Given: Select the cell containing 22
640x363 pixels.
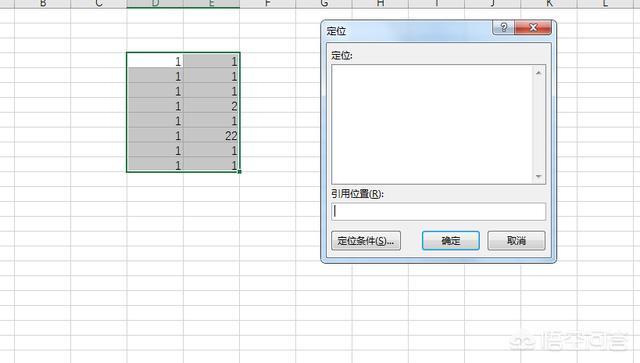Looking at the screenshot, I should [211, 136].
